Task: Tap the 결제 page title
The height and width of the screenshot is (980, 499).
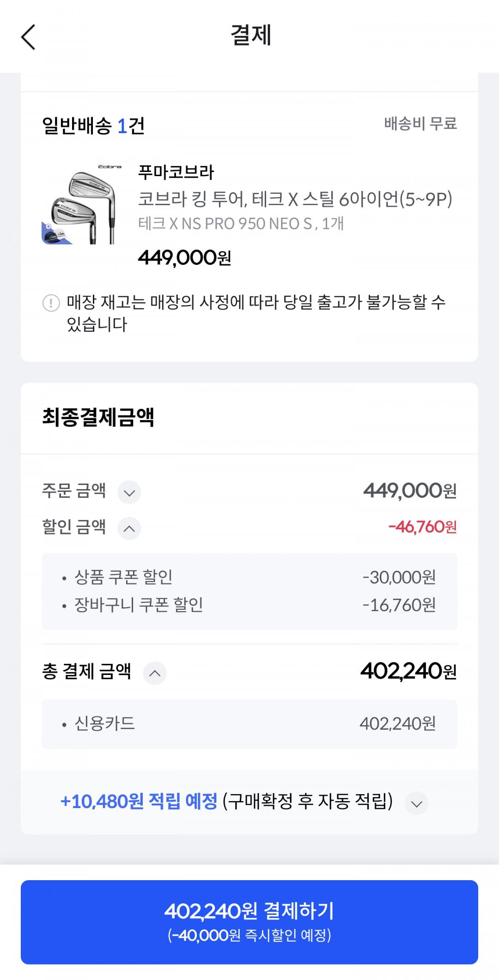Action: [x=250, y=36]
